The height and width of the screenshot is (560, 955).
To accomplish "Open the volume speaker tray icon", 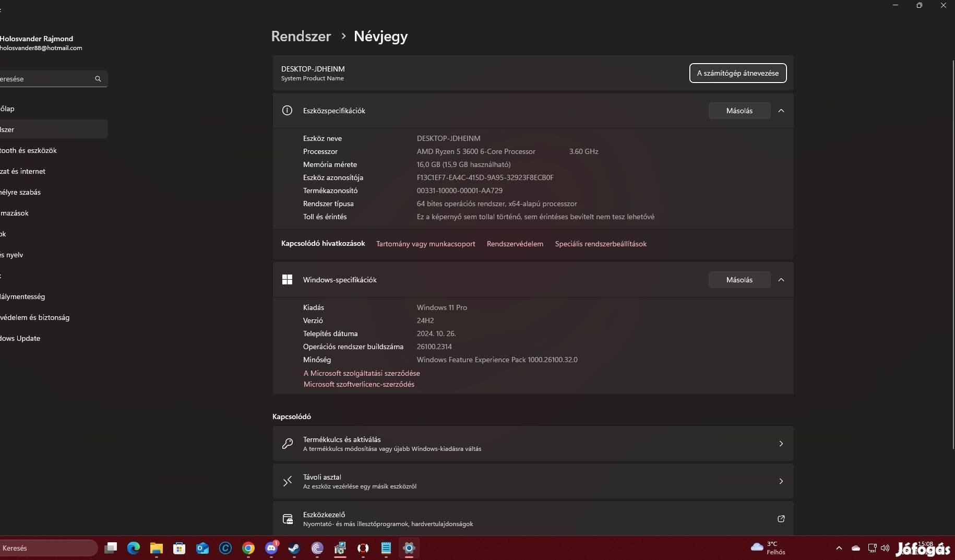I will tap(885, 548).
